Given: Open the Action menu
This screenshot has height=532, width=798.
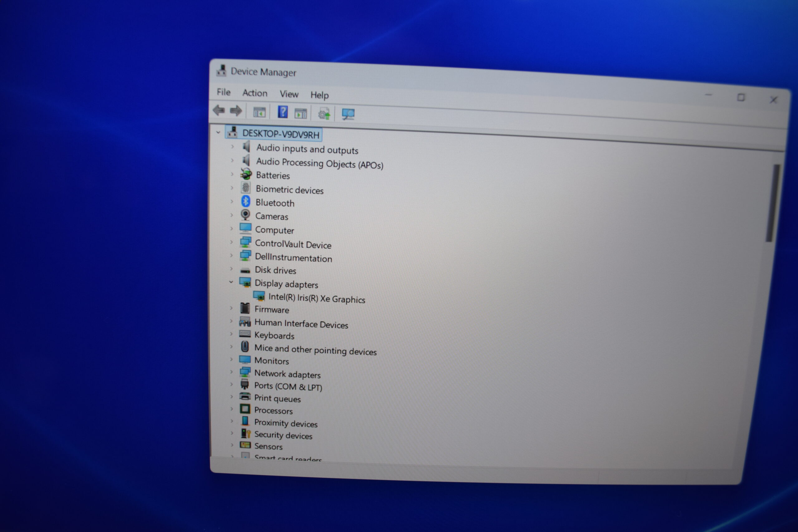Looking at the screenshot, I should click(x=255, y=93).
